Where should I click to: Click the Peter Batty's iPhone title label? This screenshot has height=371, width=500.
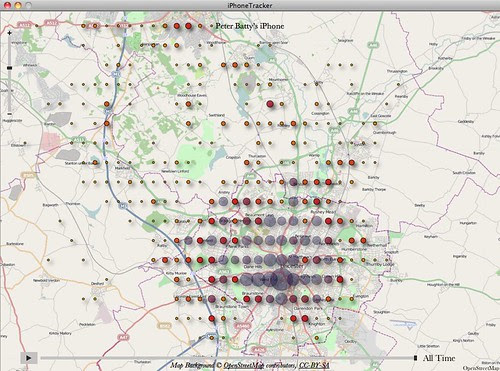(x=250, y=26)
